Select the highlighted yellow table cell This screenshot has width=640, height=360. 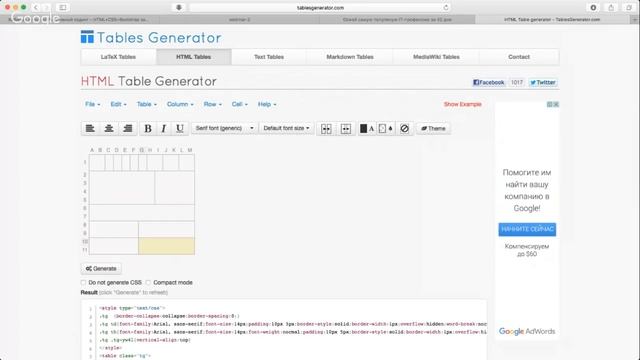point(167,246)
